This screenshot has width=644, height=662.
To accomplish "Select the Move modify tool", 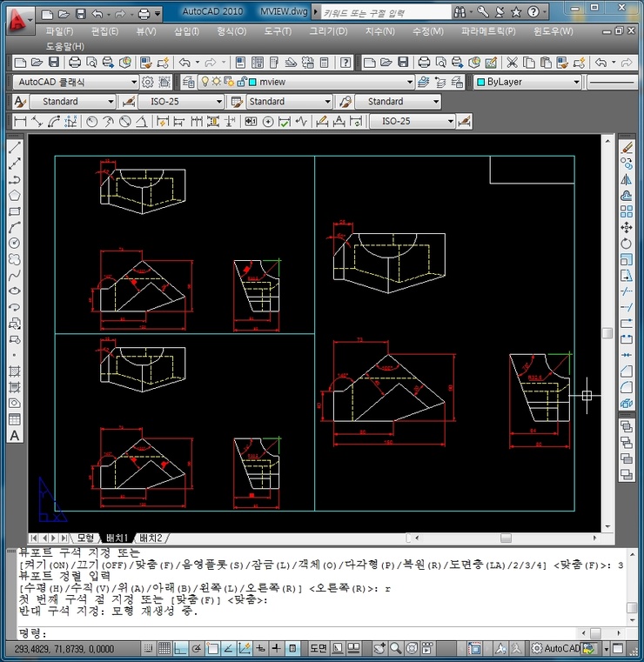I will click(x=627, y=228).
